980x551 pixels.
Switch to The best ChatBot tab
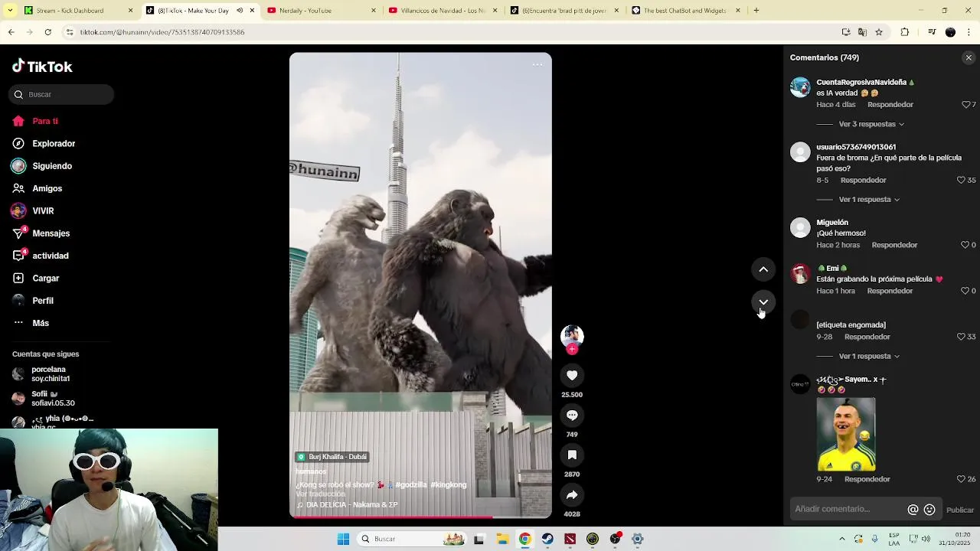(x=685, y=11)
